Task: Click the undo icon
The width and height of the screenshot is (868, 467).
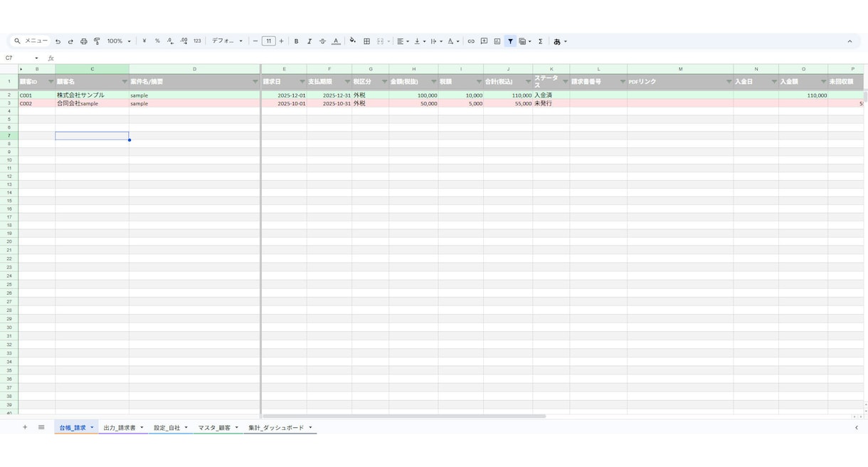Action: click(x=58, y=41)
